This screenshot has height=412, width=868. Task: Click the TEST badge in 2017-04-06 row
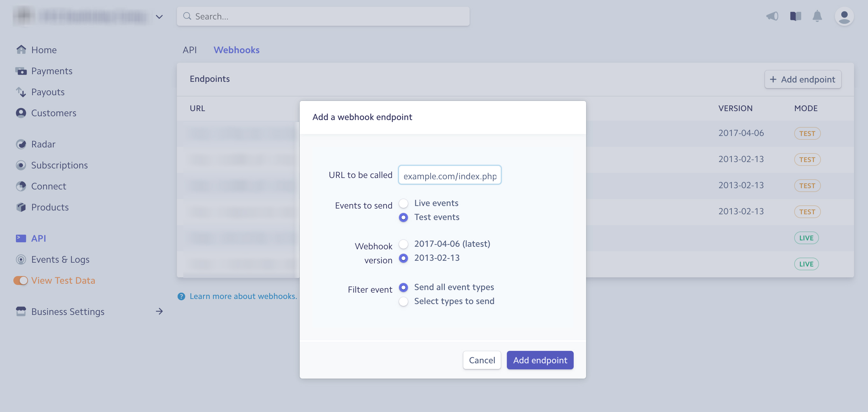coord(807,133)
